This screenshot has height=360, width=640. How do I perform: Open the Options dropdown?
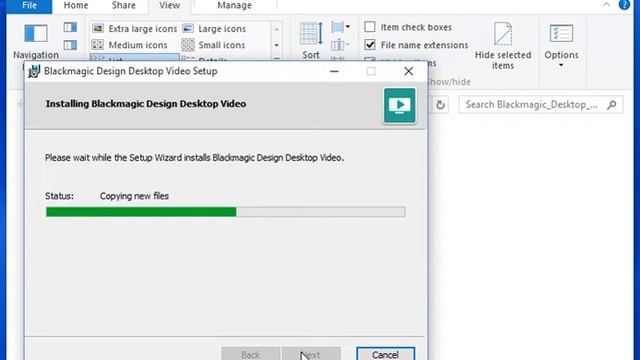(561, 46)
